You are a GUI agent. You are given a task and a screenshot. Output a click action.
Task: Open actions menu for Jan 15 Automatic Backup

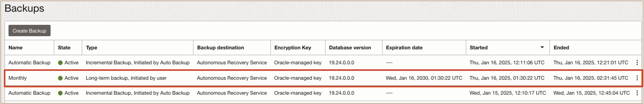pos(637,93)
